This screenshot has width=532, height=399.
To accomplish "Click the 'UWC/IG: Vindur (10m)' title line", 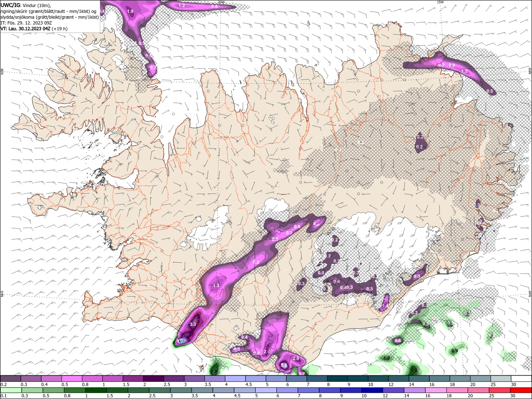I will [26, 5].
